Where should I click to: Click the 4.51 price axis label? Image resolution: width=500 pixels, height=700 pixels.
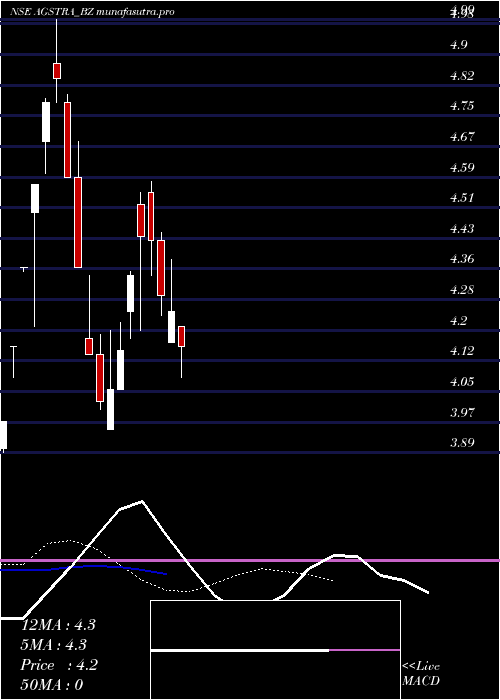tap(462, 197)
